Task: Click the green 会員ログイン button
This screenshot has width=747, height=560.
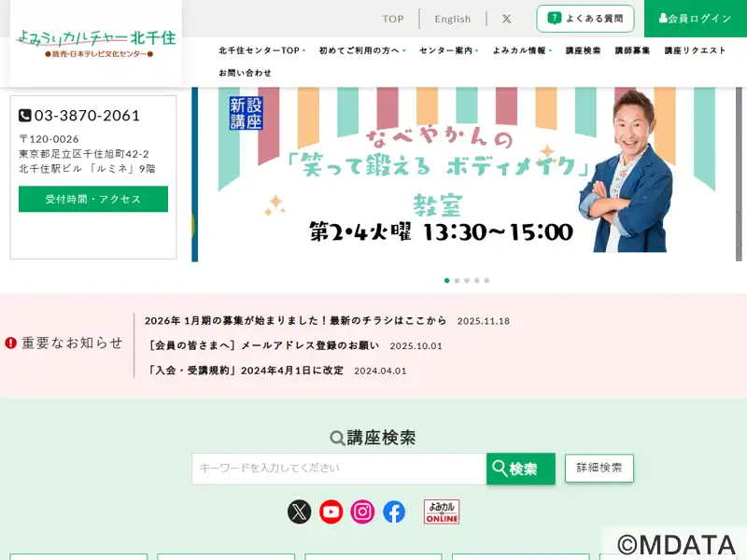Action: pos(696,19)
